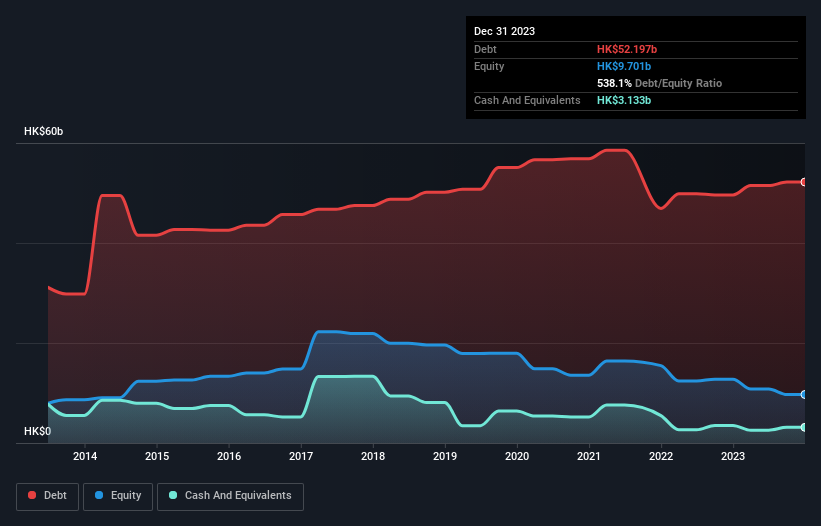
Task: Click the 2014 x-axis label
Action: pyautogui.click(x=85, y=456)
